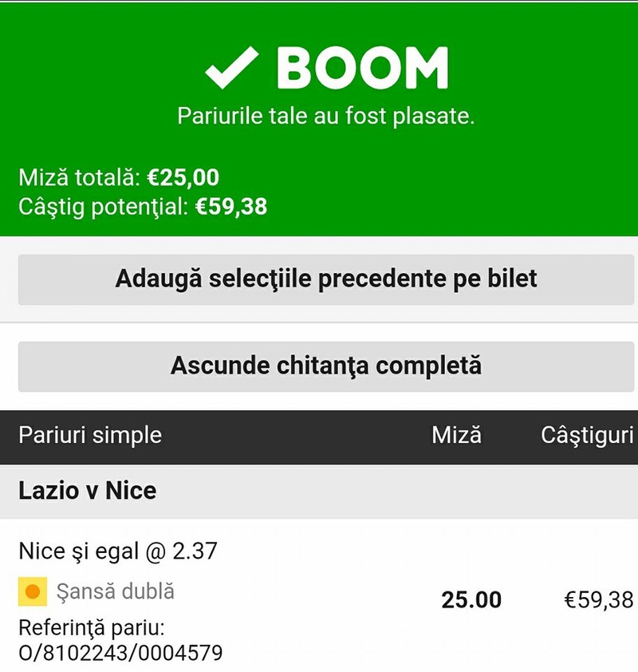The width and height of the screenshot is (638, 672).
Task: Click the Pariuri simple header label
Action: point(90,436)
